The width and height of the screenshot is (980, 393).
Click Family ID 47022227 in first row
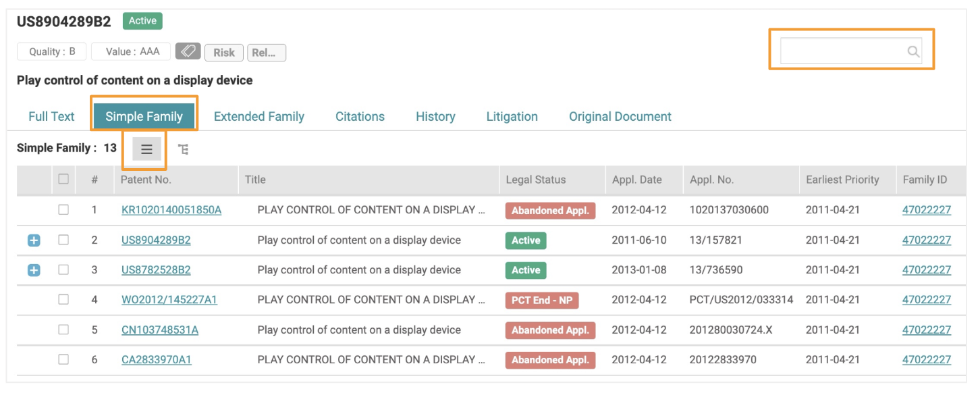927,210
